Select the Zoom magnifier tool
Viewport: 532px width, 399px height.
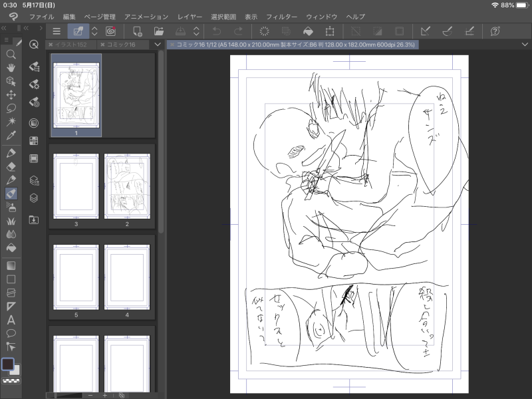[x=11, y=55]
